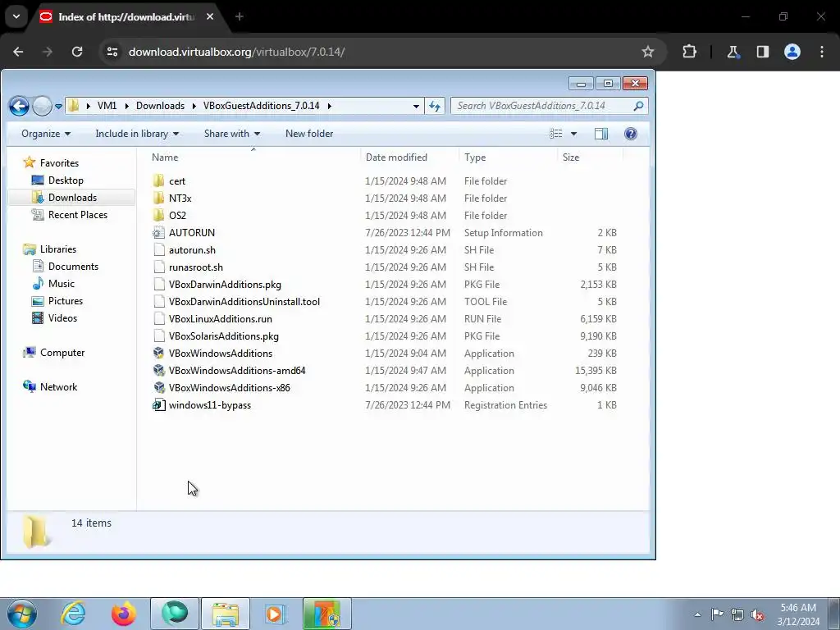Select VBoxSolarisAdditions.pkg file
The height and width of the screenshot is (630, 840).
[224, 336]
